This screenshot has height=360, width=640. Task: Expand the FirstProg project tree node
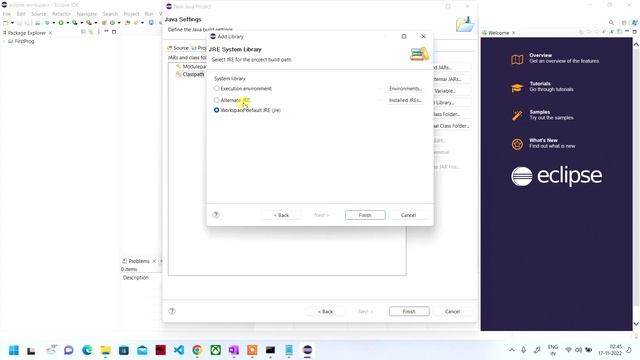coord(4,41)
